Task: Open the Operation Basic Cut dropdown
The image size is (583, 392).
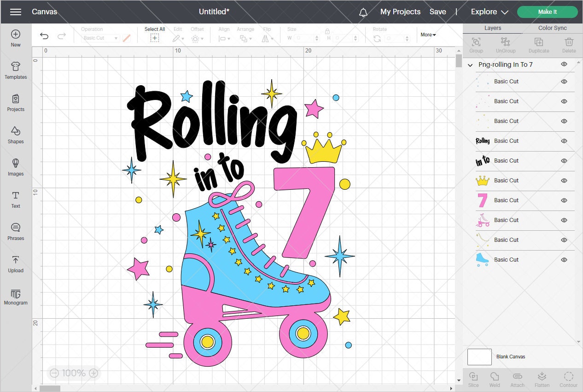Action: pos(100,38)
